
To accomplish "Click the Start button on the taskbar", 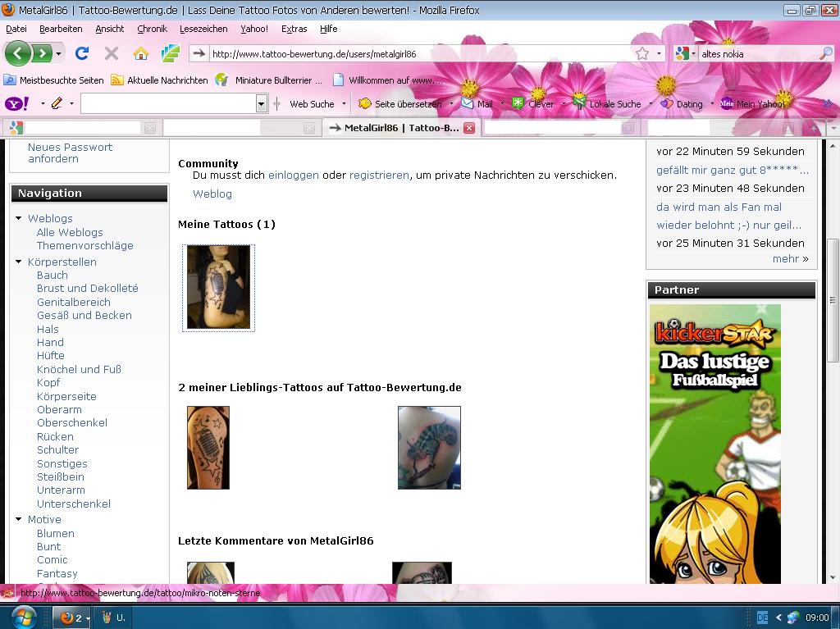I will tap(22, 617).
